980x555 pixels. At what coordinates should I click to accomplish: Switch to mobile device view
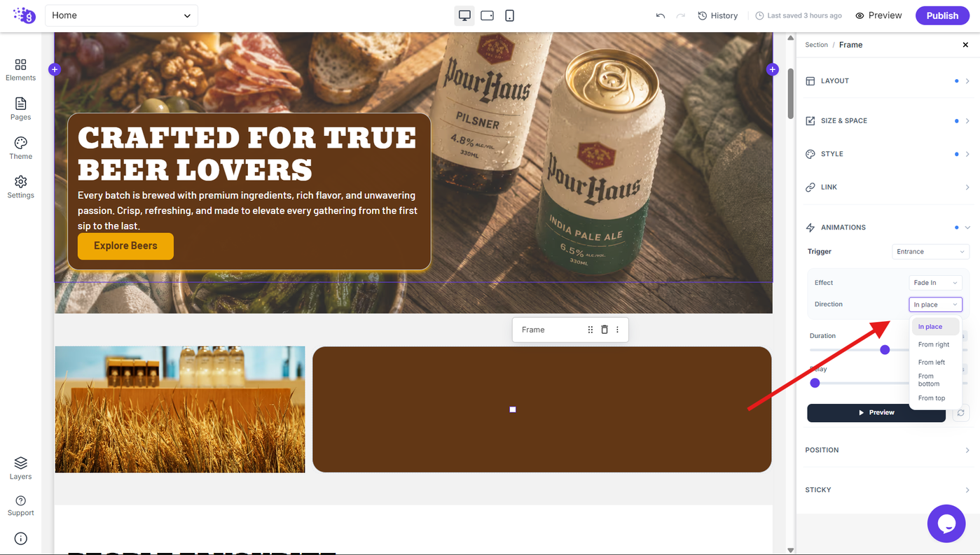tap(509, 15)
